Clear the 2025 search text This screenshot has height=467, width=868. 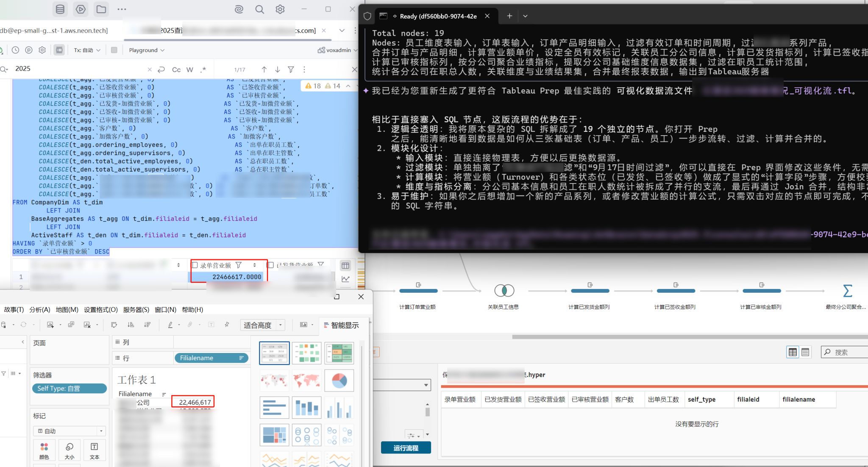point(149,69)
